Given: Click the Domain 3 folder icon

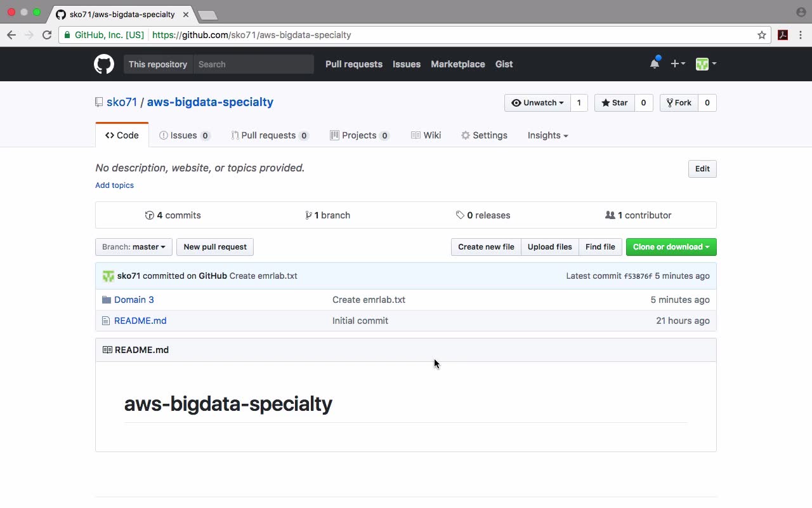Looking at the screenshot, I should (107, 300).
